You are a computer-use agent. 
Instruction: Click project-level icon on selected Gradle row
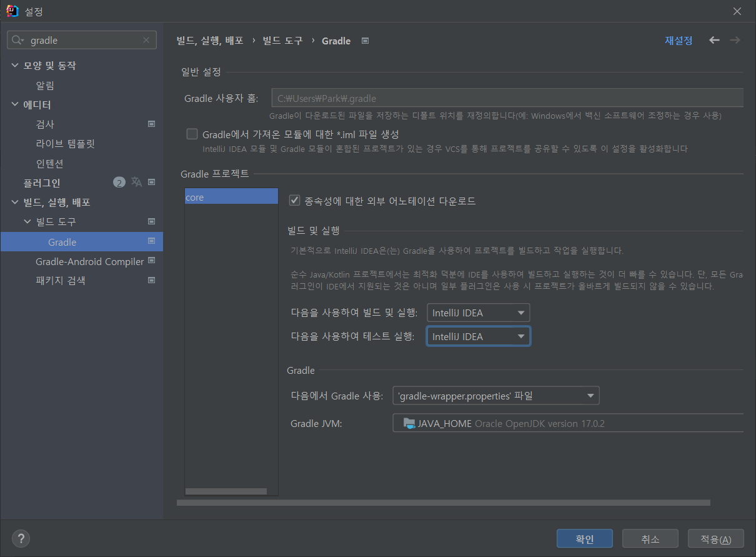[x=151, y=241]
